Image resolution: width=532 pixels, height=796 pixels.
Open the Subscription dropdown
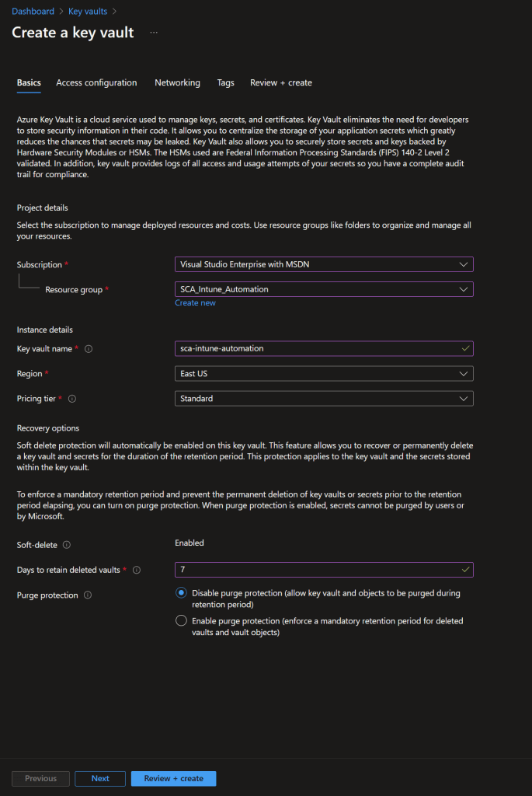pyautogui.click(x=324, y=264)
